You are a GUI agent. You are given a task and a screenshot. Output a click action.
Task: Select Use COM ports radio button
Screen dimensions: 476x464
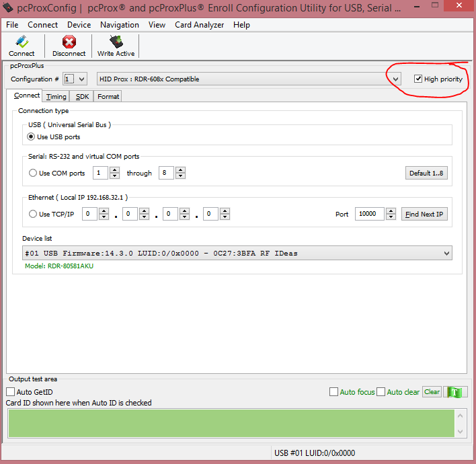pyautogui.click(x=33, y=173)
